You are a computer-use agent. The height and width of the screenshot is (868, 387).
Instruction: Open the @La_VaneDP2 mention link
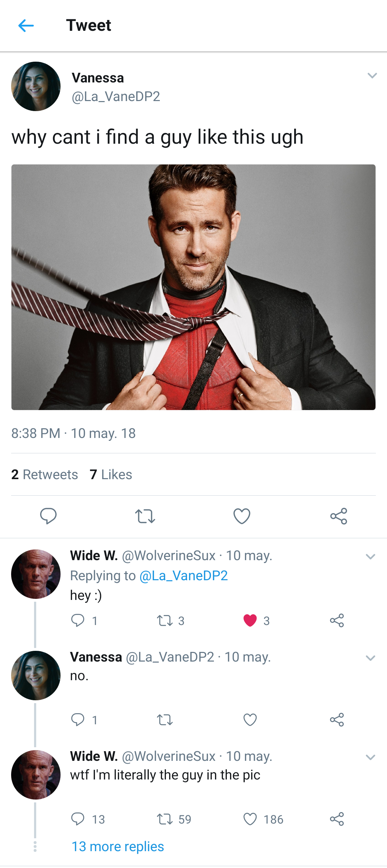183,576
